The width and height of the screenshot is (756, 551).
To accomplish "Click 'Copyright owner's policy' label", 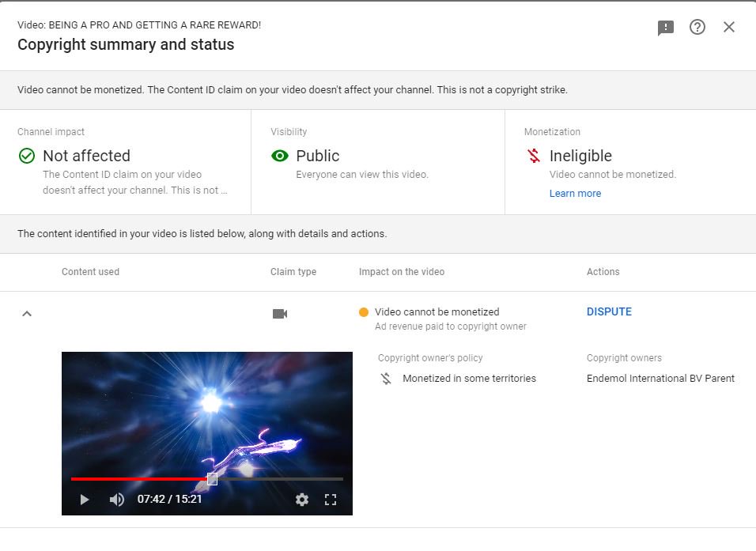I will click(x=430, y=358).
